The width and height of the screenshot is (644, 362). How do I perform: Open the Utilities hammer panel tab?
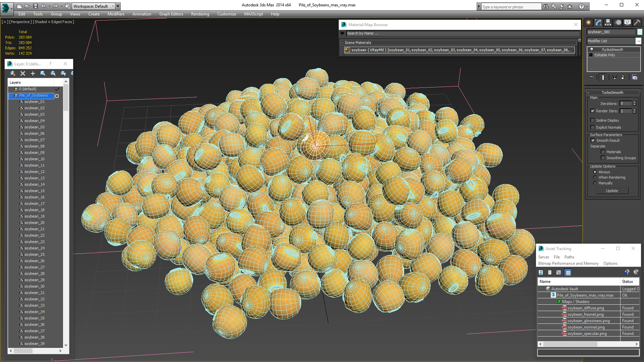(637, 22)
